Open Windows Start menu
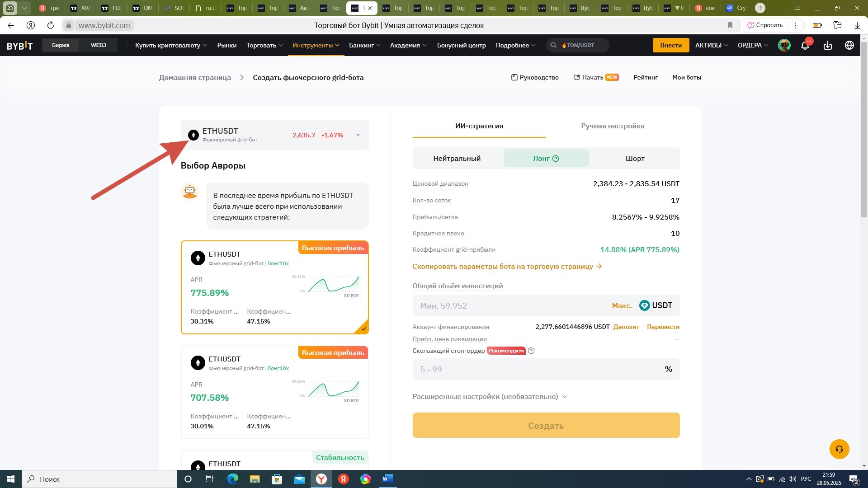Viewport: 868px width, 488px height. click(11, 479)
